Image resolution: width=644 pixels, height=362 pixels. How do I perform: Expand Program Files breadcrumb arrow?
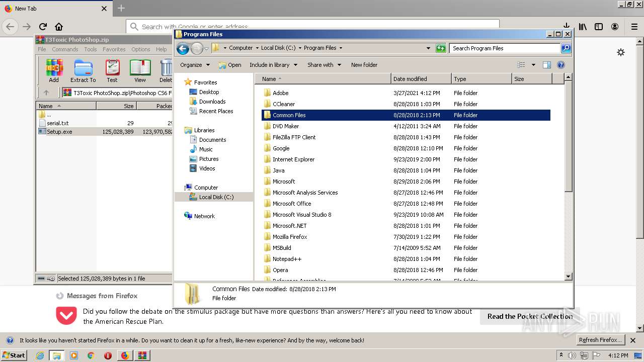341,48
